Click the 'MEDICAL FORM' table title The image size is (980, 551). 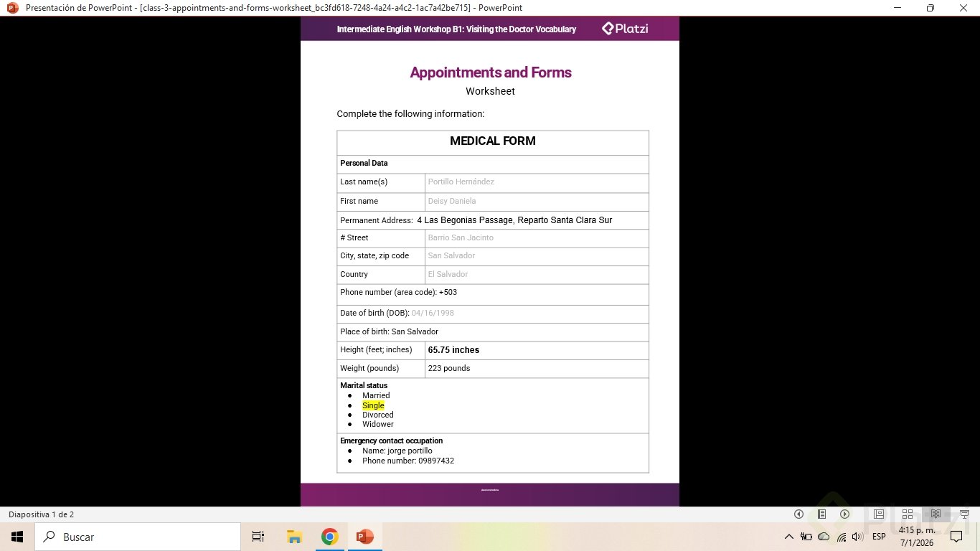click(493, 141)
